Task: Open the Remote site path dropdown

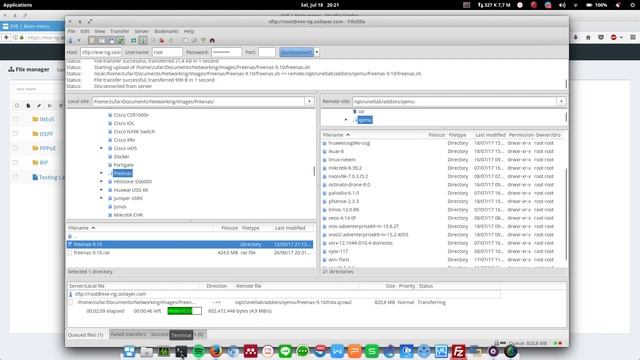Action: pyautogui.click(x=561, y=101)
